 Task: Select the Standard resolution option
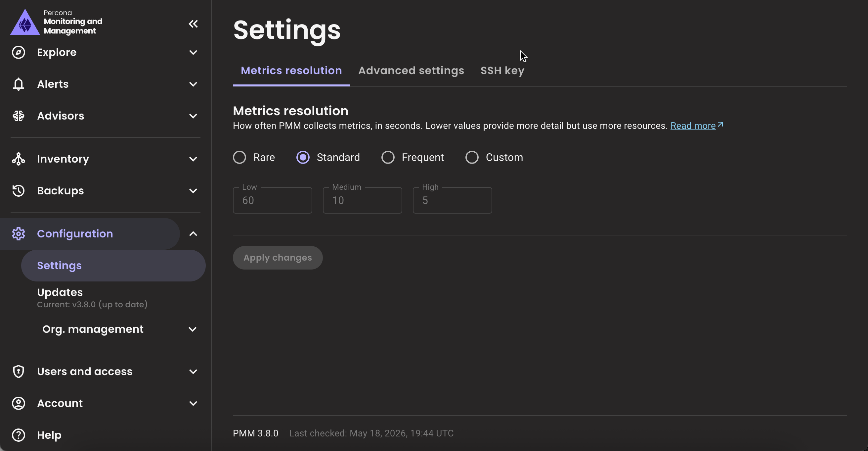tap(303, 157)
